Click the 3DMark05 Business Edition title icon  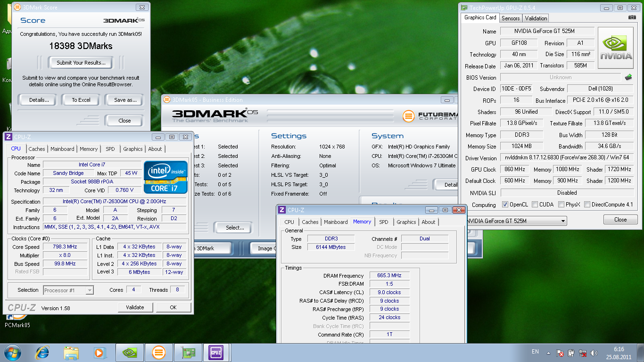point(167,99)
